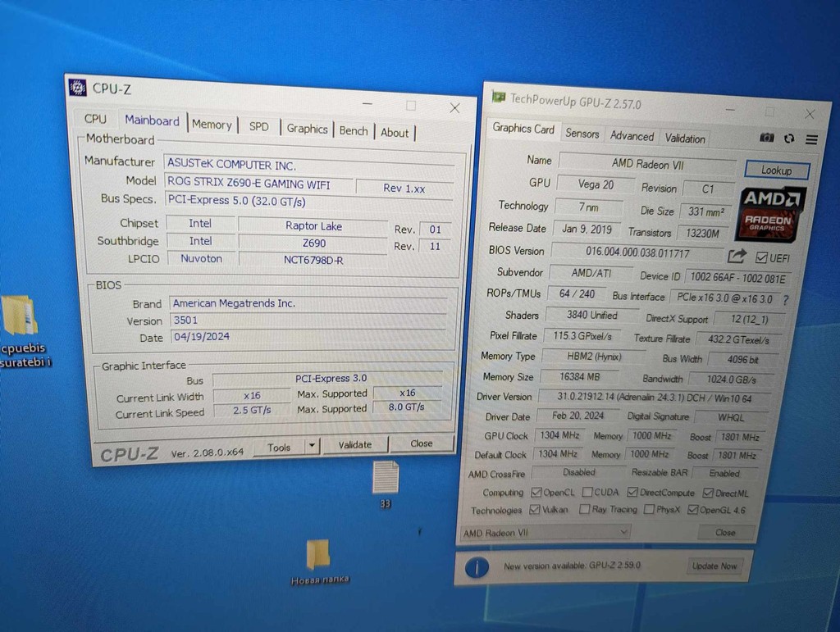
Task: Toggle the OpenCL checkbox
Action: (x=536, y=492)
